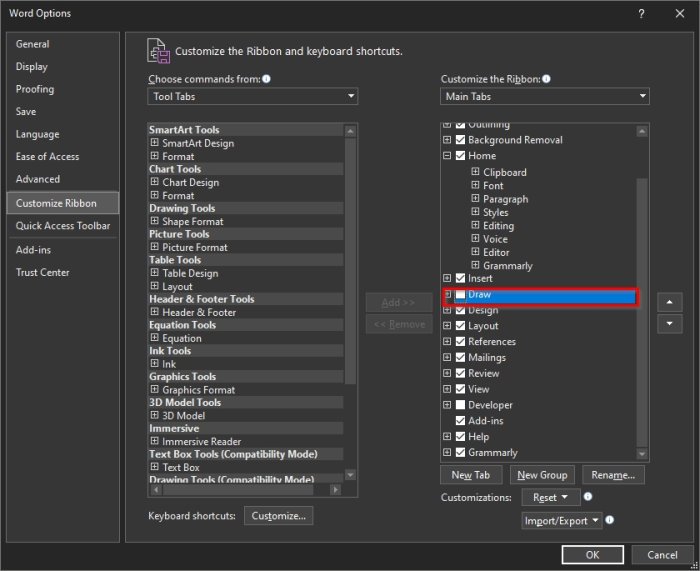The height and width of the screenshot is (571, 700).
Task: Click the Customize Ribbon header icon
Action: (158, 50)
